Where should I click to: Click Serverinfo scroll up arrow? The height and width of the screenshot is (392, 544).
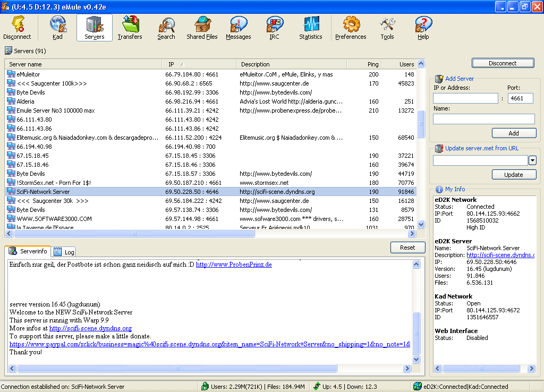(416, 265)
